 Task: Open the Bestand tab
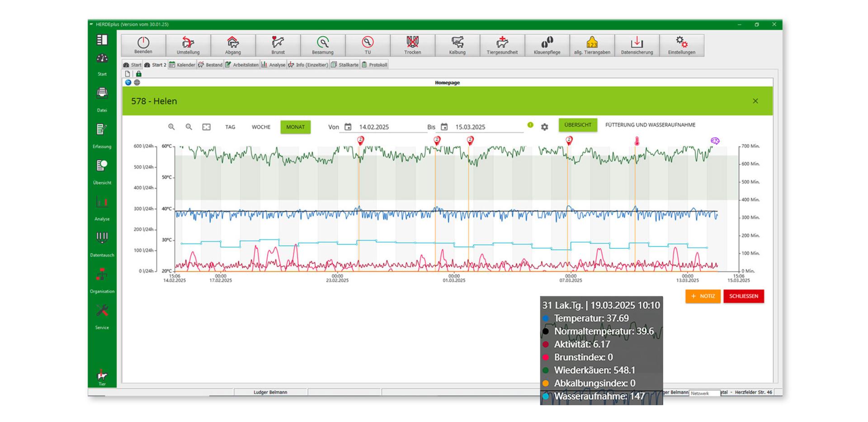pyautogui.click(x=211, y=65)
